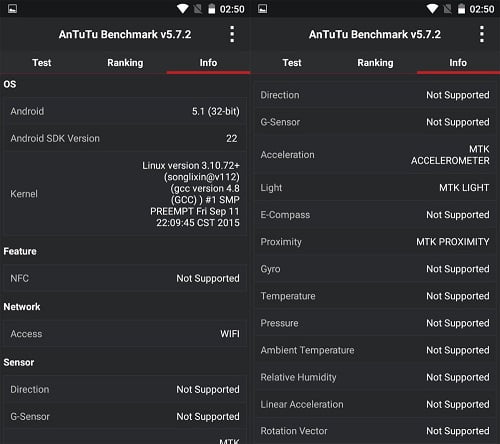Select Info tab on left screen

click(x=208, y=63)
